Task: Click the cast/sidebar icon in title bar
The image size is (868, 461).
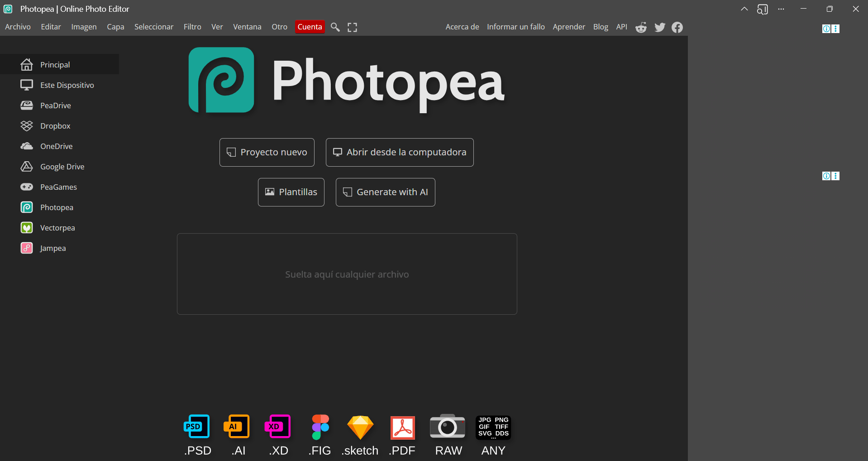Action: click(763, 9)
